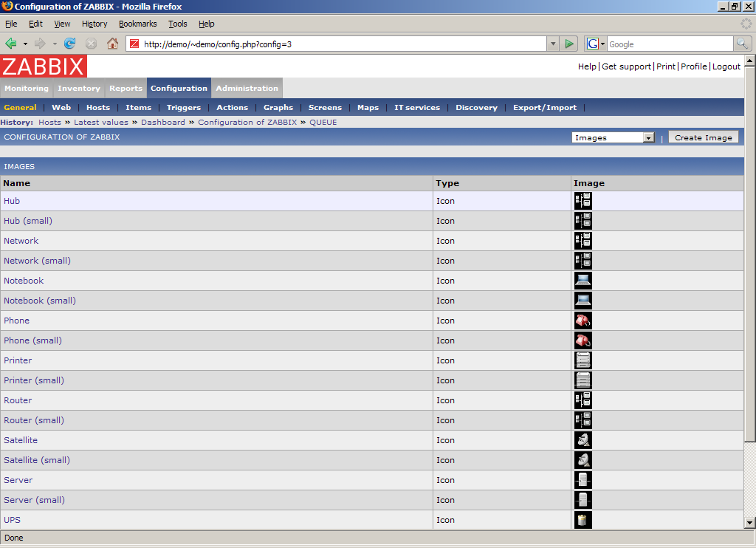Open the File menu
Screen dimensions: 756x548
click(11, 24)
